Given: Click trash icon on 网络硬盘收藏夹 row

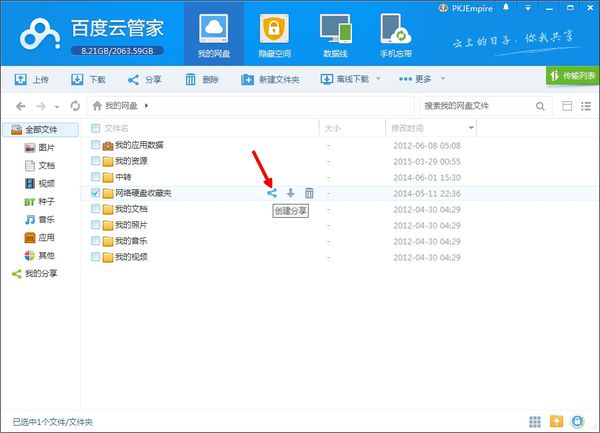Looking at the screenshot, I should (x=309, y=193).
